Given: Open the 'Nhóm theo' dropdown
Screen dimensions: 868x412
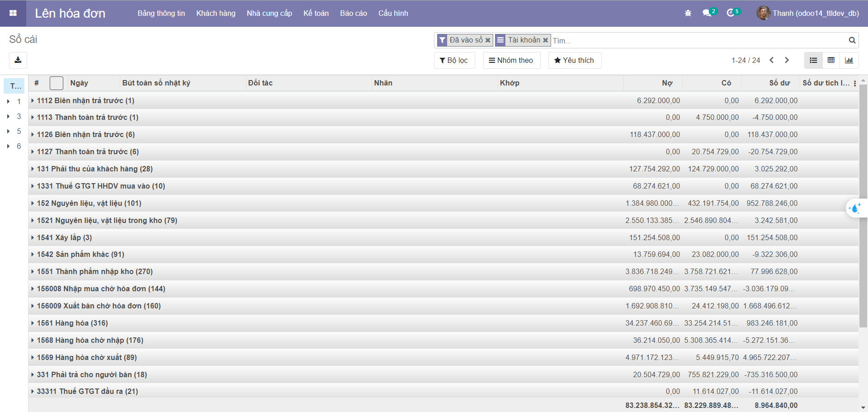Looking at the screenshot, I should pos(511,60).
